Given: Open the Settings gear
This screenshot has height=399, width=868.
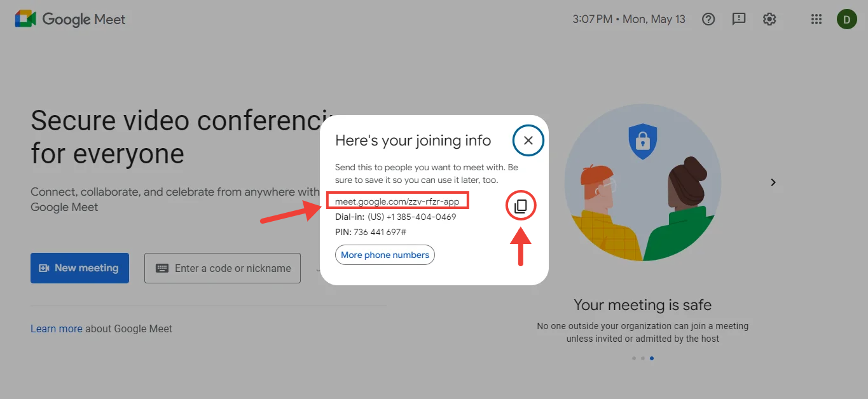Looking at the screenshot, I should [769, 19].
